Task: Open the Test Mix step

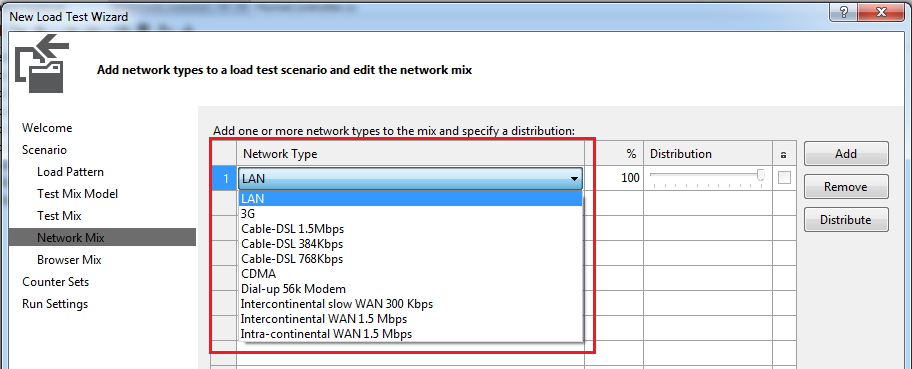Action: click(x=59, y=216)
